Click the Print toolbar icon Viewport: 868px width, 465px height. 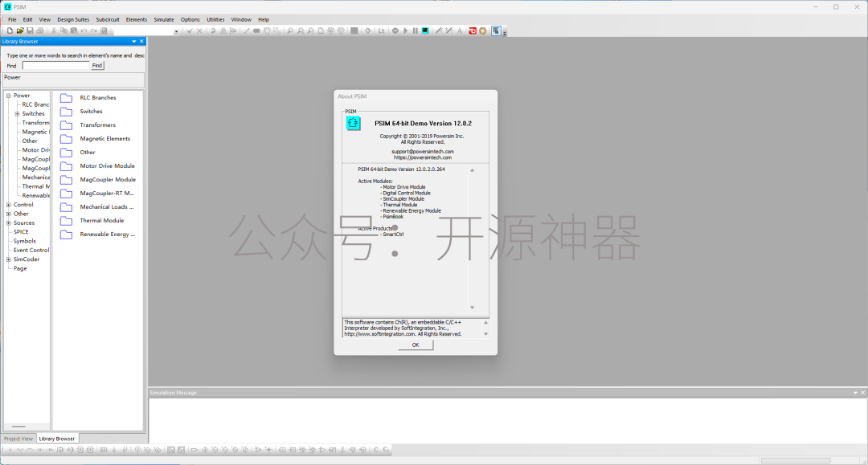(x=40, y=31)
